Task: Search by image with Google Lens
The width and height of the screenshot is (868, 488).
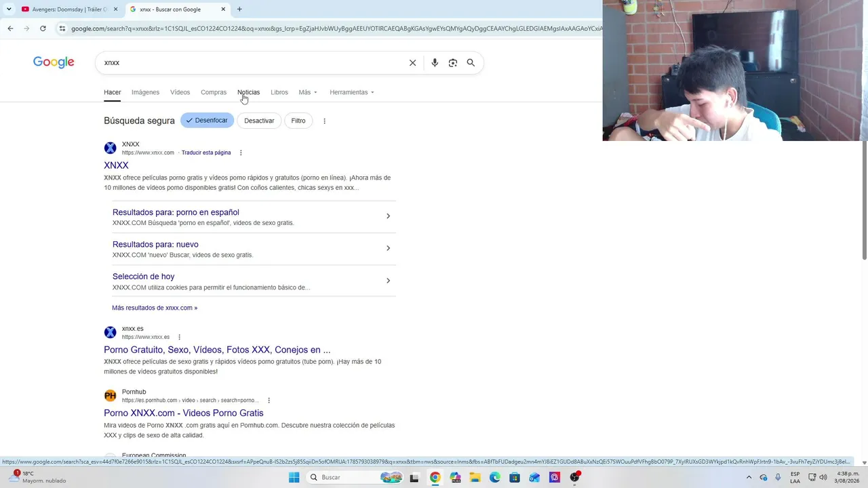Action: 453,62
